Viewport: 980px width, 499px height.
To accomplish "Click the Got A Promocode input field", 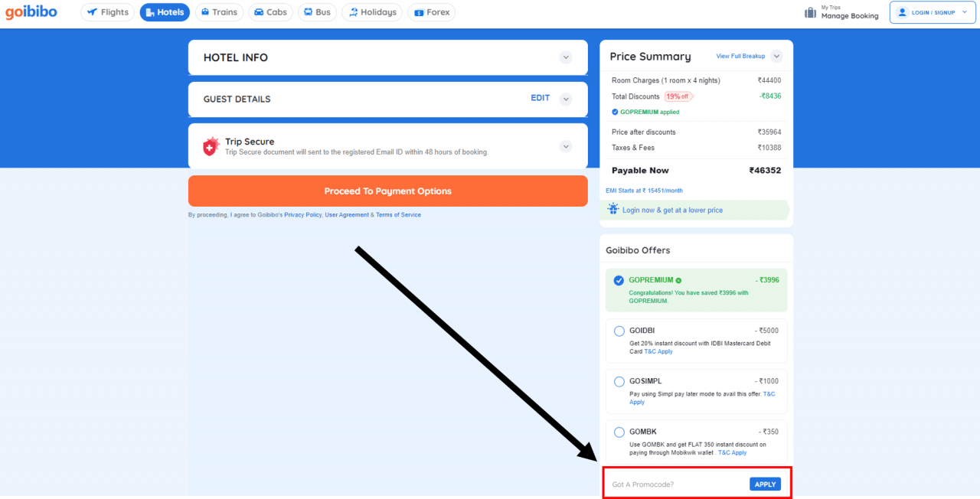I will pos(677,484).
